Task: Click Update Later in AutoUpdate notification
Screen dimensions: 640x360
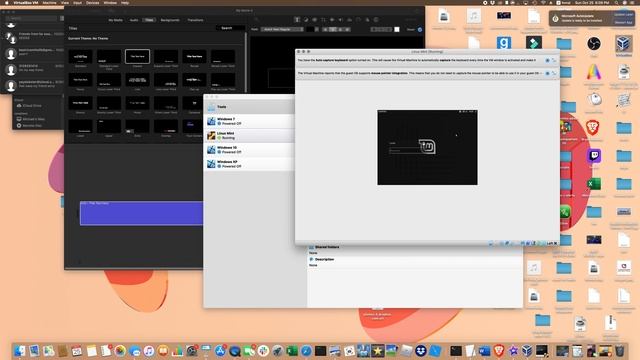Action: click(x=623, y=15)
